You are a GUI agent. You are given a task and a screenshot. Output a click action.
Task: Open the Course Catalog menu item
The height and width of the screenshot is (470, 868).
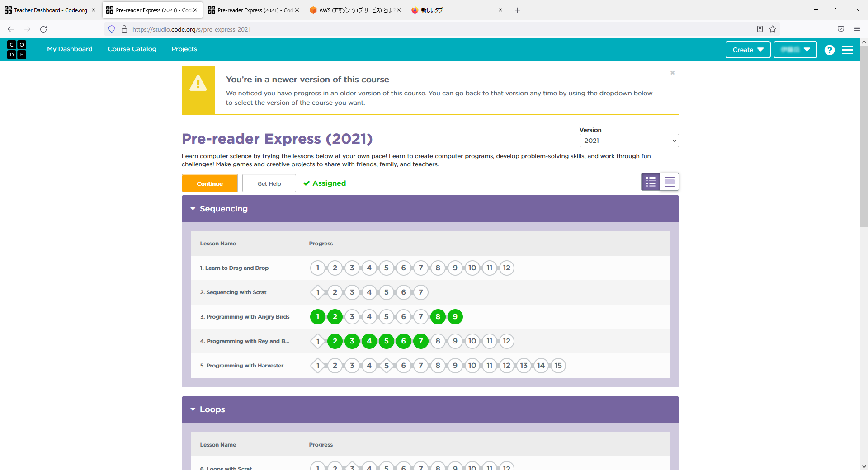[132, 49]
